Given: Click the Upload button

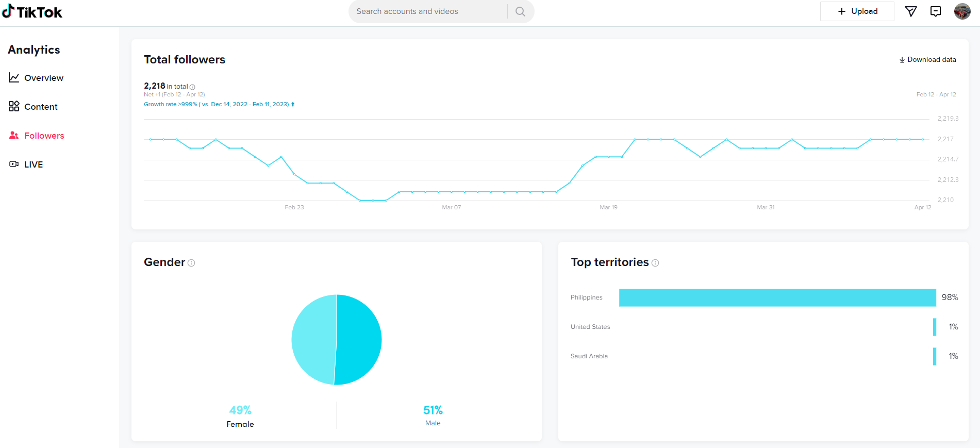Looking at the screenshot, I should point(857,11).
